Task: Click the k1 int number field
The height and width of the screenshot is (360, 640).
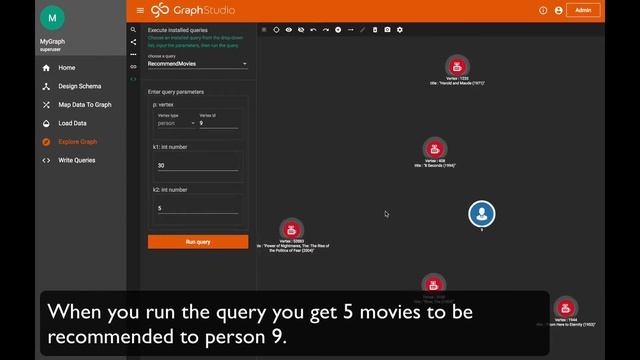Action: pyautogui.click(x=198, y=165)
